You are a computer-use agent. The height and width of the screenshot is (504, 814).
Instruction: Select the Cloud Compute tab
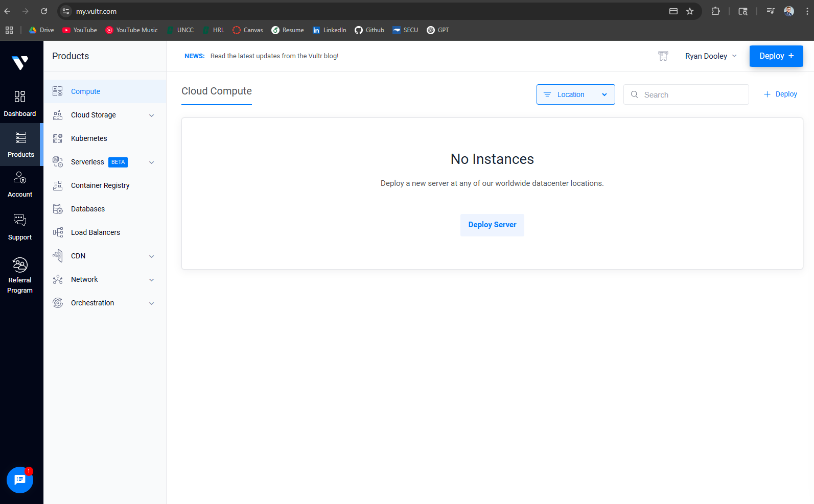[x=217, y=92]
